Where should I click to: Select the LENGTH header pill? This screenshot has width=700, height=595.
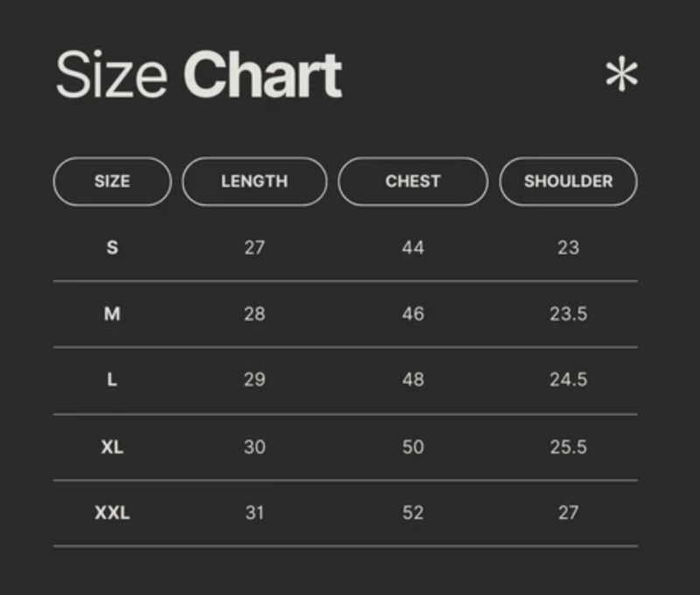pyautogui.click(x=255, y=181)
